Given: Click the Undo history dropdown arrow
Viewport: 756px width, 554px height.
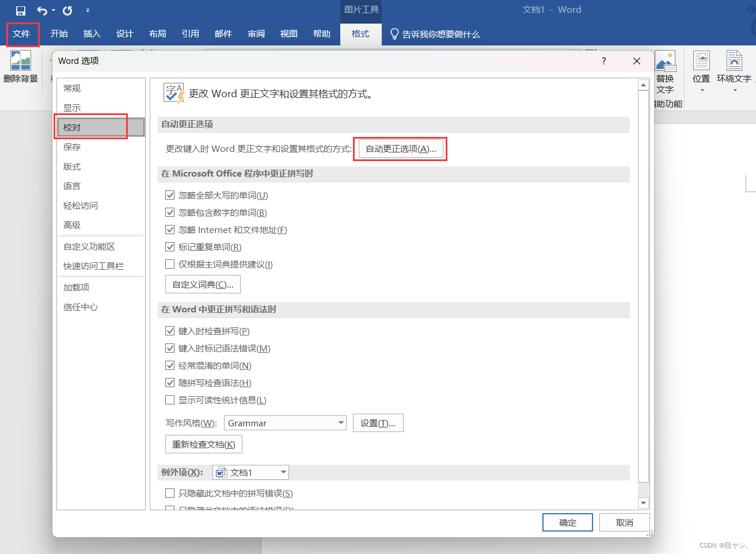Looking at the screenshot, I should point(54,10).
